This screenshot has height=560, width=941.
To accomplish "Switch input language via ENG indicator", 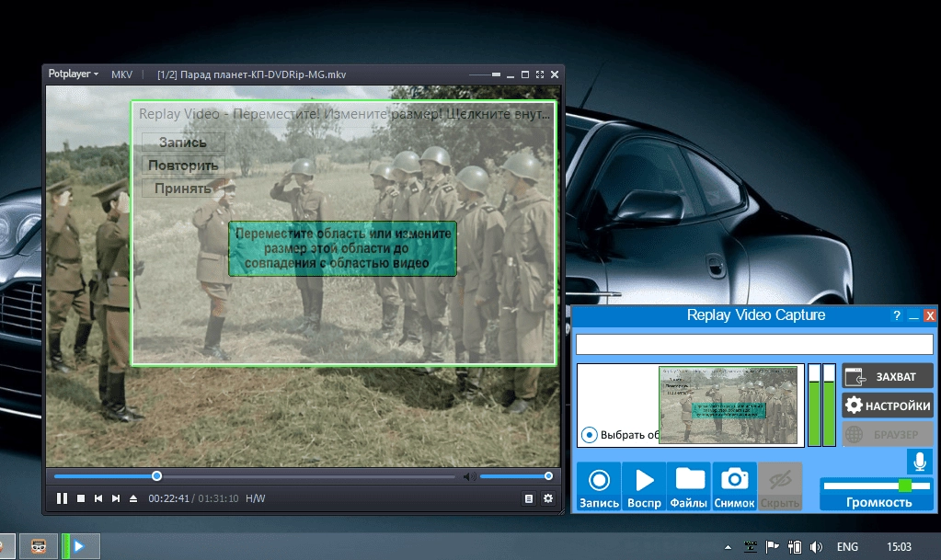I will (847, 547).
